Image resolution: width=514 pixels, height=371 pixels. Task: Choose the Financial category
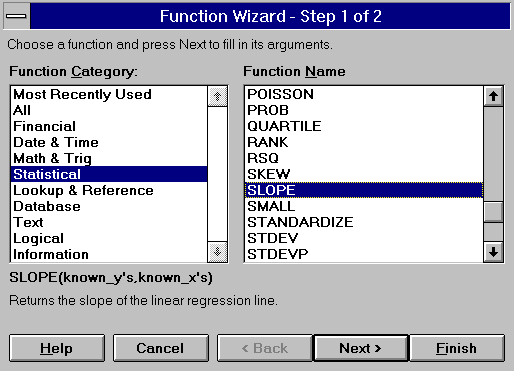109,126
